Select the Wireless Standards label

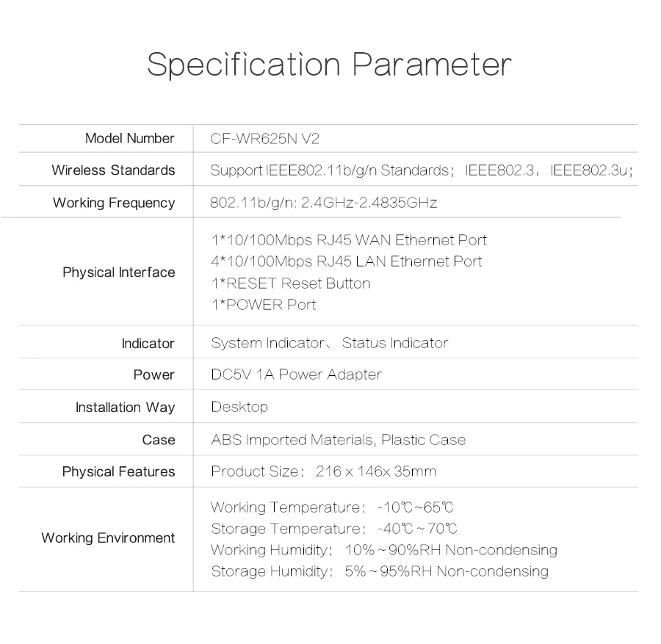113,170
